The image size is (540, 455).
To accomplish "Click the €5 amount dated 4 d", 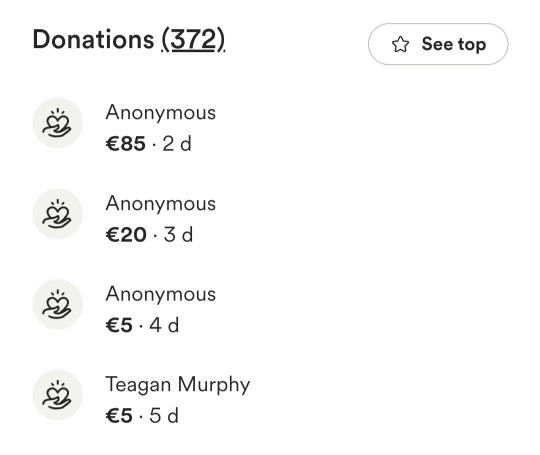I will pyautogui.click(x=119, y=325).
